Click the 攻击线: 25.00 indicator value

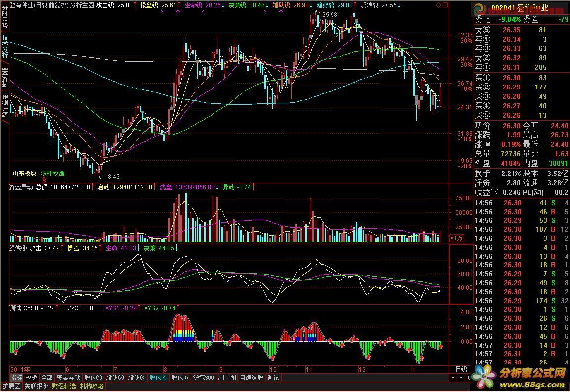point(116,5)
